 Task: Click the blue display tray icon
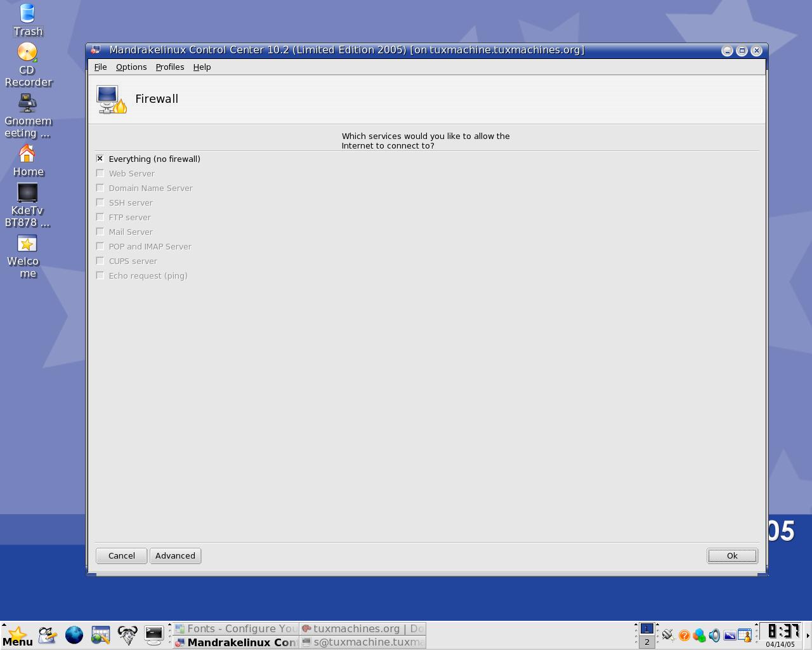pyautogui.click(x=730, y=635)
